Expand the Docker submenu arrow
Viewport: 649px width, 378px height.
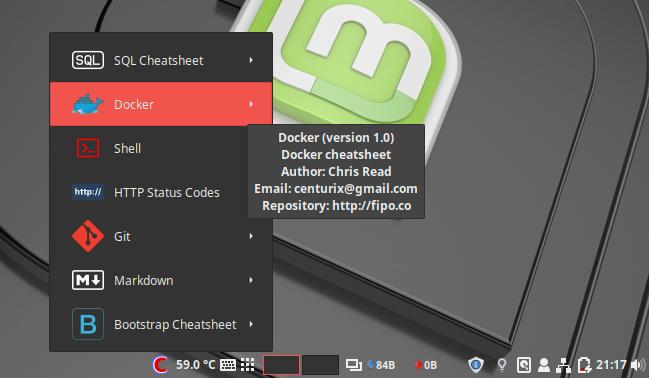(251, 104)
